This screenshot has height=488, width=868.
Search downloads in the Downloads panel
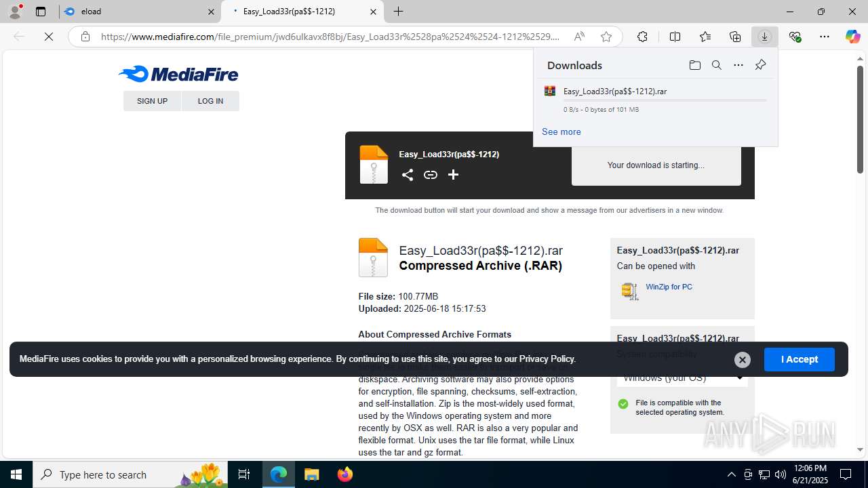(716, 65)
